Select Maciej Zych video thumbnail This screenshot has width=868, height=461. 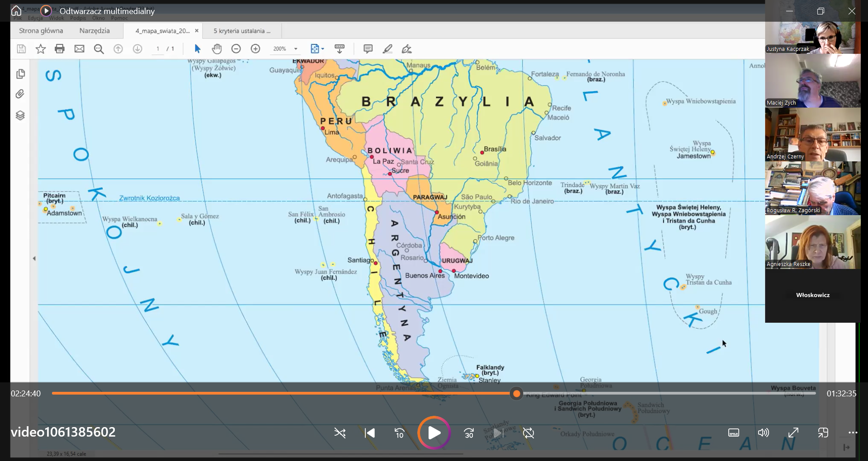click(x=813, y=80)
